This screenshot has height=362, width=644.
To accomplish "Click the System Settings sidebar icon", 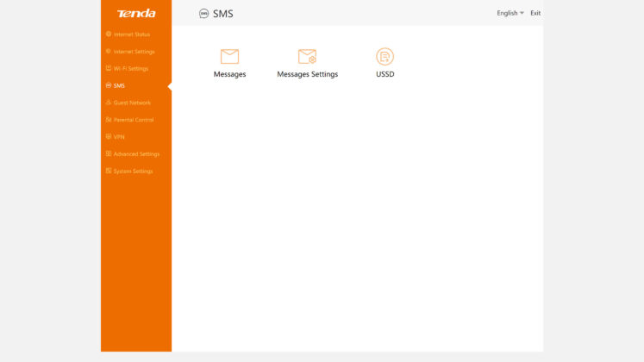I will [109, 171].
